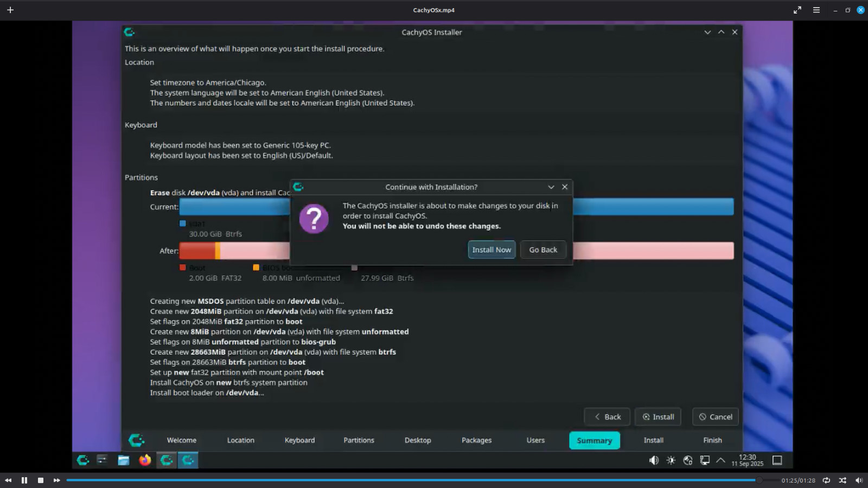
Task: Cancel the CachyOS installation
Action: click(716, 416)
